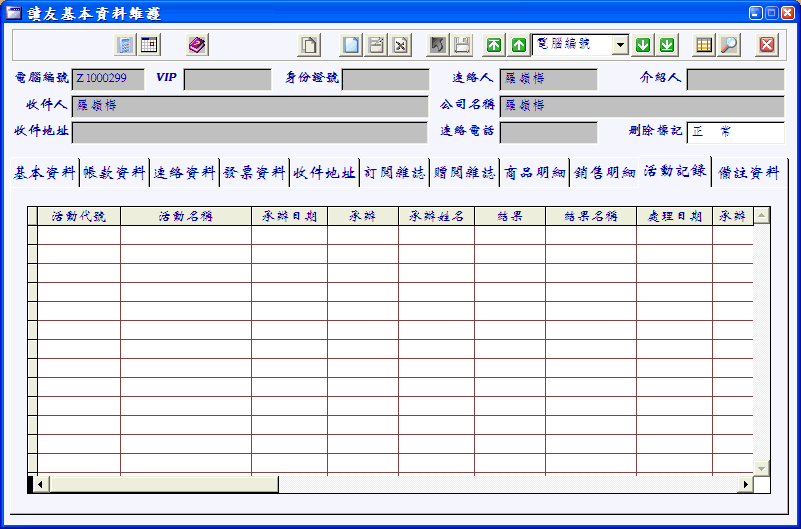The image size is (801, 529).
Task: Open the grid list view icon
Action: pos(704,45)
